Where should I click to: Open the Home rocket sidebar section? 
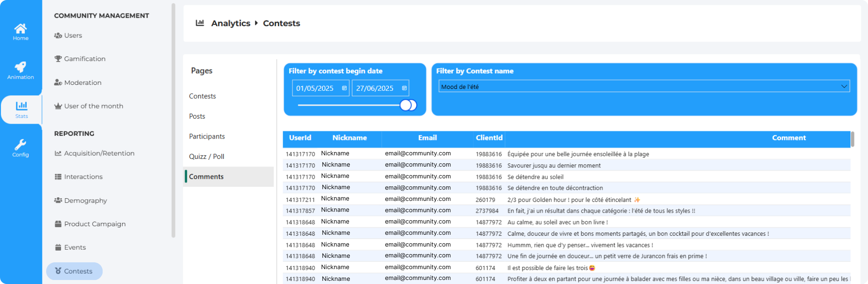point(20,32)
